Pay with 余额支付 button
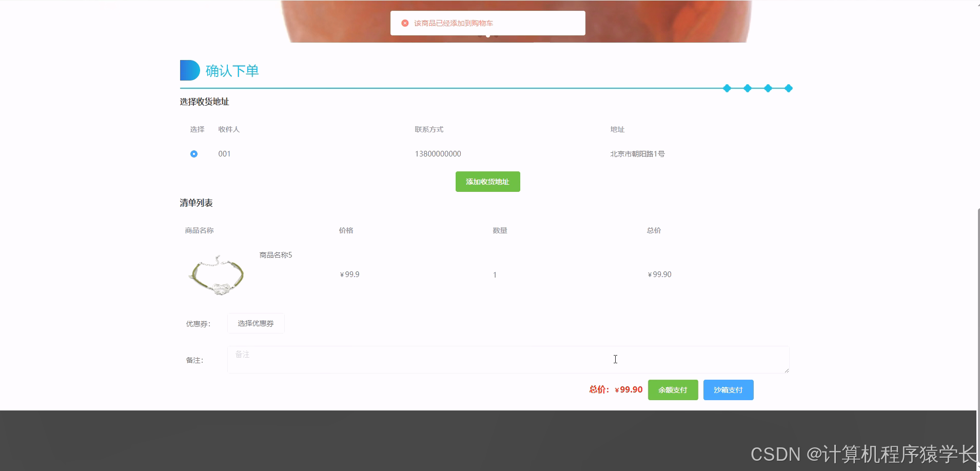The image size is (980, 471). coord(673,390)
